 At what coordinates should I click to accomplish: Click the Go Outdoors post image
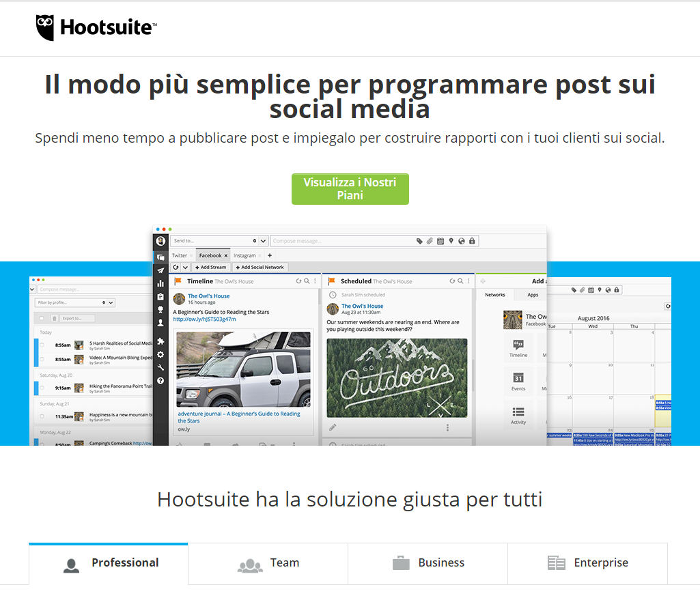397,377
